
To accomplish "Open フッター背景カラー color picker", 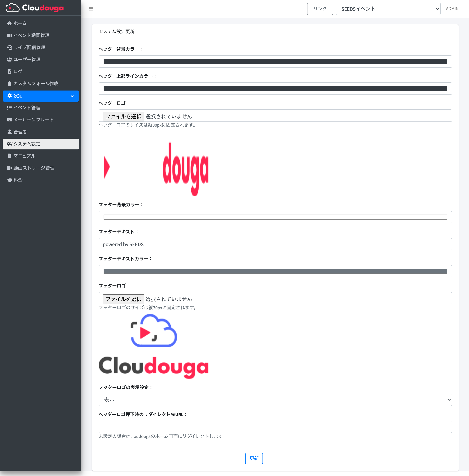I will 275,217.
